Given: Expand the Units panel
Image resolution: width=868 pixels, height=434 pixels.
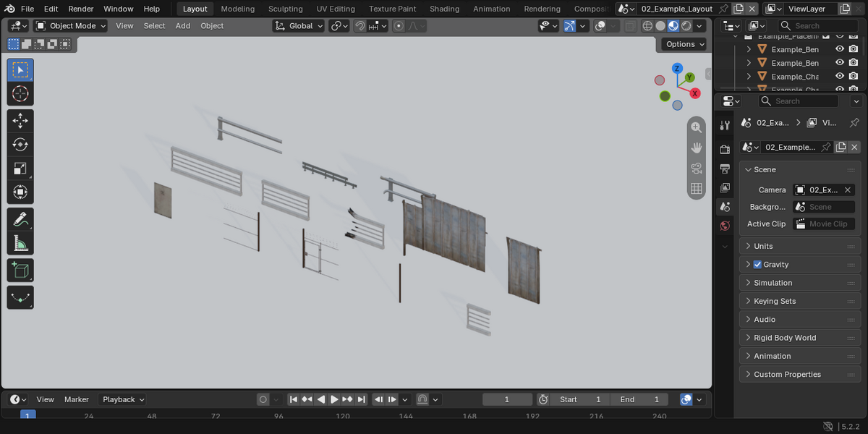Looking at the screenshot, I should (800, 246).
